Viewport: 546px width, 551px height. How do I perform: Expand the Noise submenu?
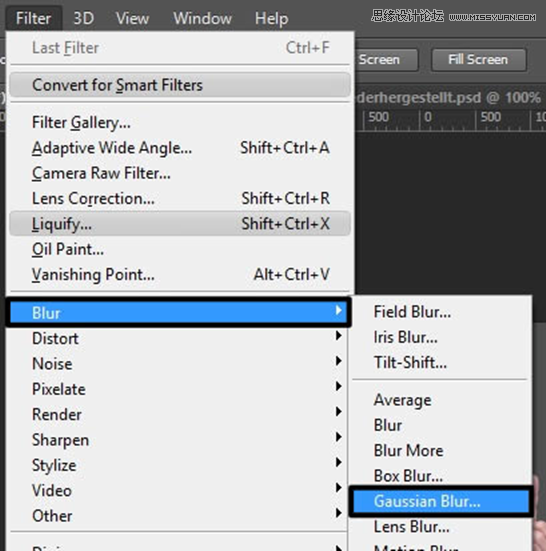tap(178, 364)
